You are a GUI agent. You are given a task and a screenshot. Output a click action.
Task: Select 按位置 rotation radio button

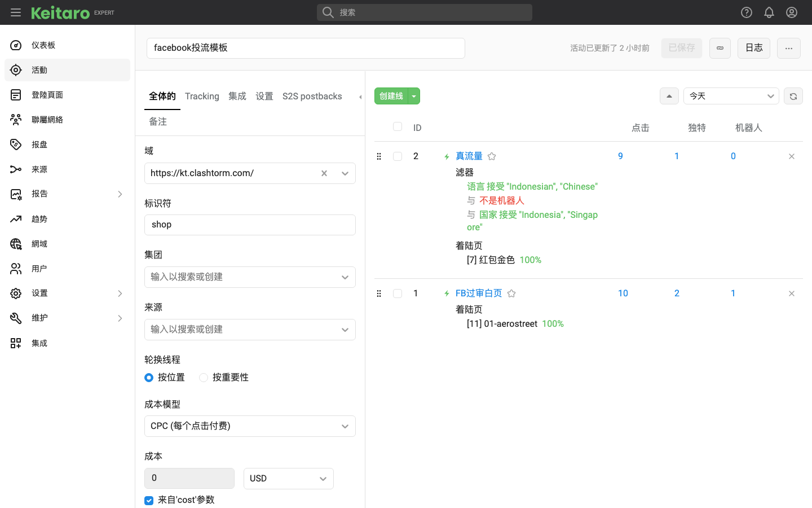[x=149, y=378]
